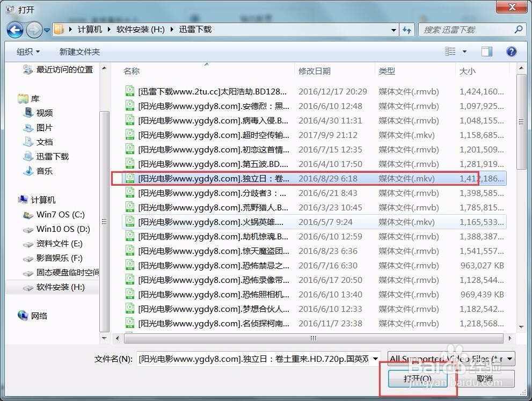
Task: Select file 荒野猎人 rmvb
Action: pyautogui.click(x=314, y=207)
